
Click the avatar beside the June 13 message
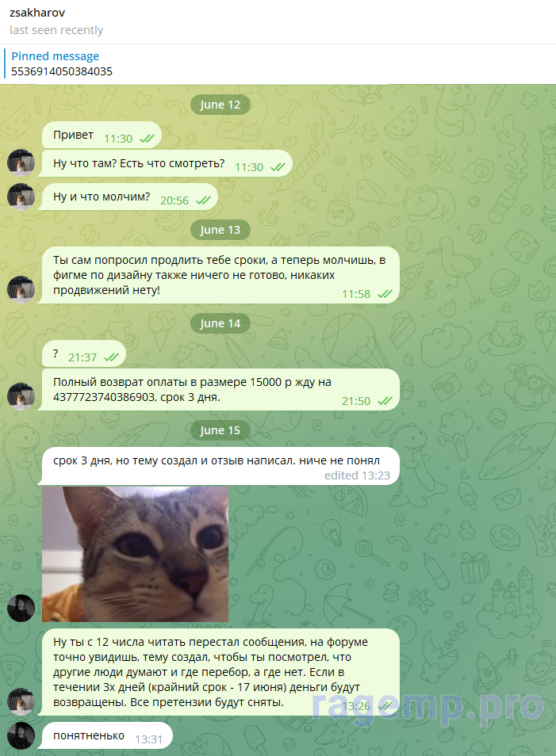tap(21, 289)
